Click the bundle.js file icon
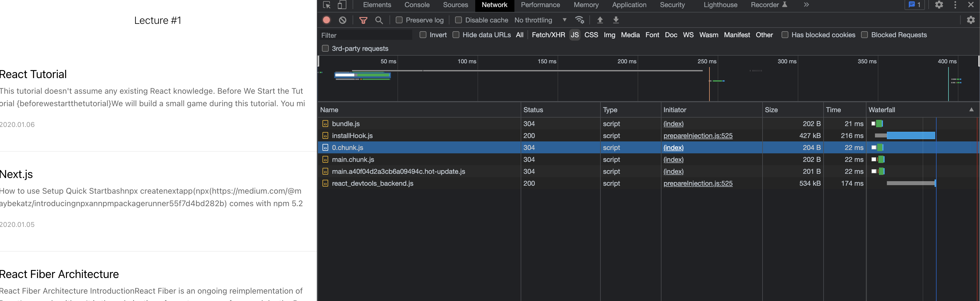 coord(325,124)
